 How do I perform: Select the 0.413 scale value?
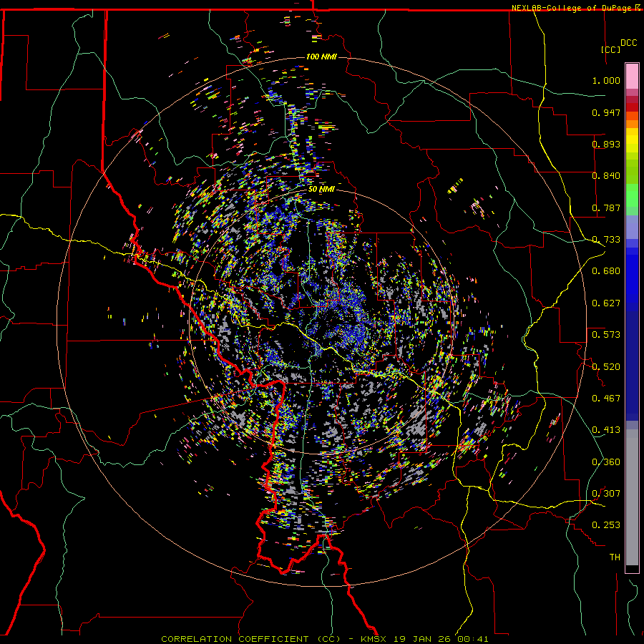(606, 430)
